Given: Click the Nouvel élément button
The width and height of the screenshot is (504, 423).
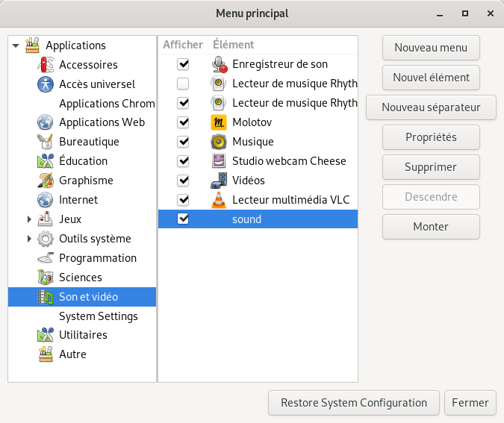Looking at the screenshot, I should point(431,78).
